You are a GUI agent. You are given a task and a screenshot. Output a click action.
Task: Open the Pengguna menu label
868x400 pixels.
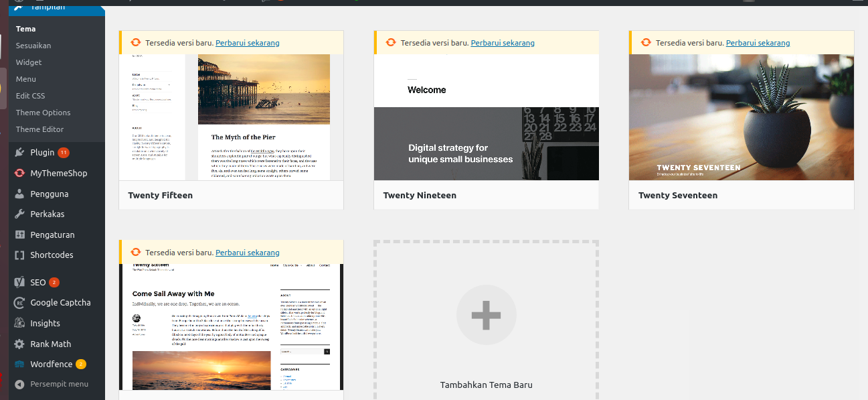pos(49,194)
